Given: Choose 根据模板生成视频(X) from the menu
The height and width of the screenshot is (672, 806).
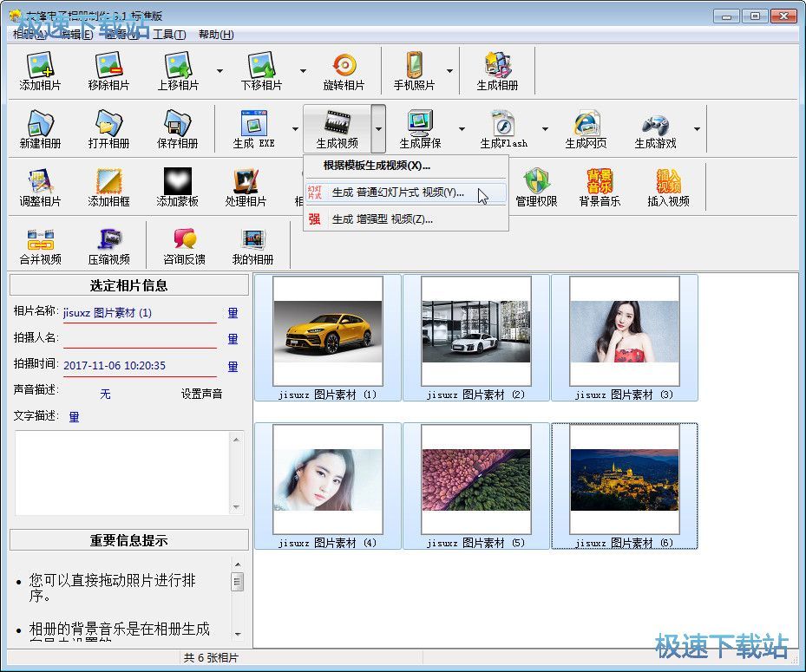Looking at the screenshot, I should (377, 166).
